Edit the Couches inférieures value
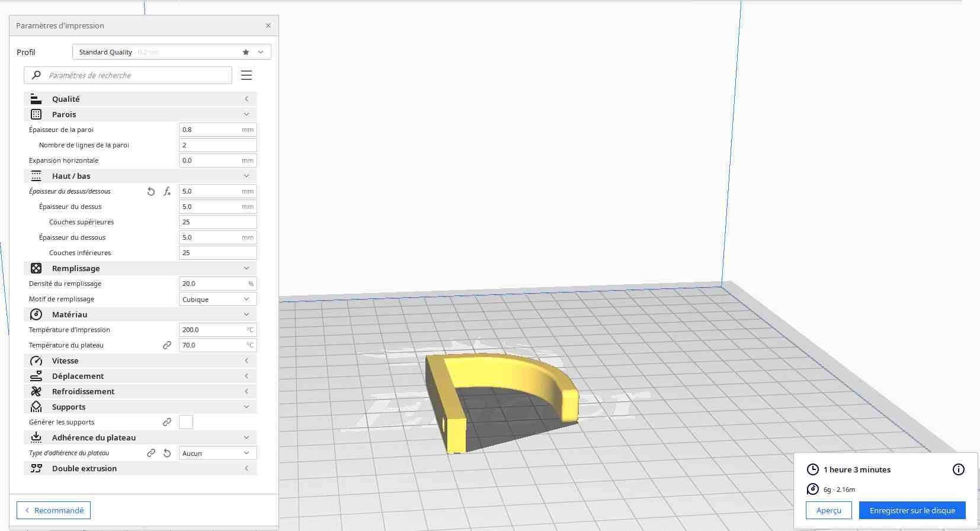The width and height of the screenshot is (980, 531). click(x=218, y=253)
